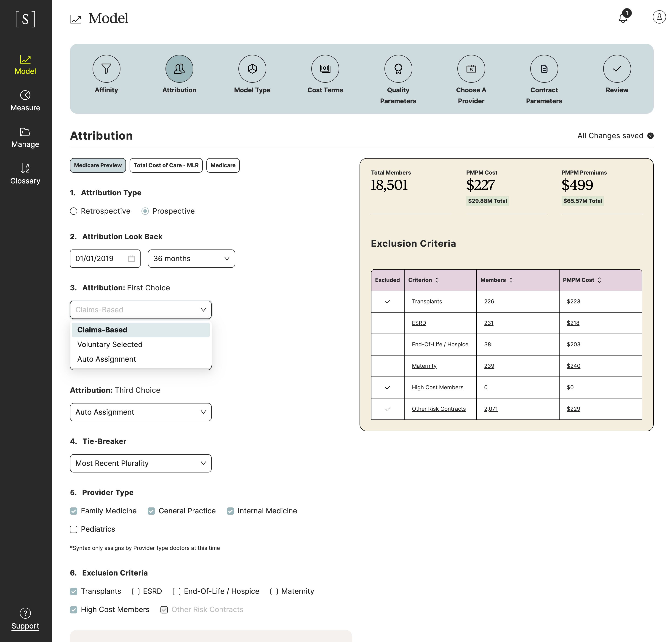Screen dimensions: 672x642
Task: Open the Most Recent Plurality dropdown
Action: 141,463
